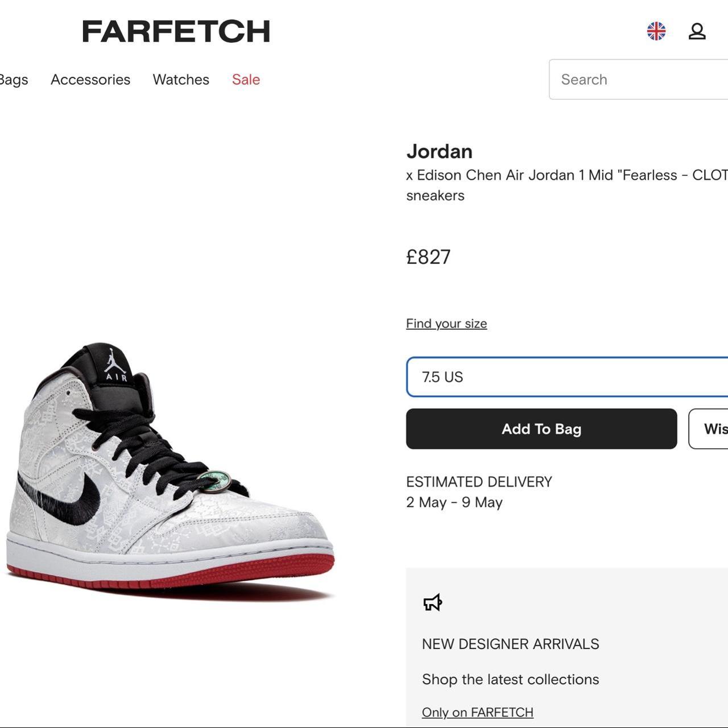Click the Wishlist button
This screenshot has width=728, height=728.
tap(711, 429)
